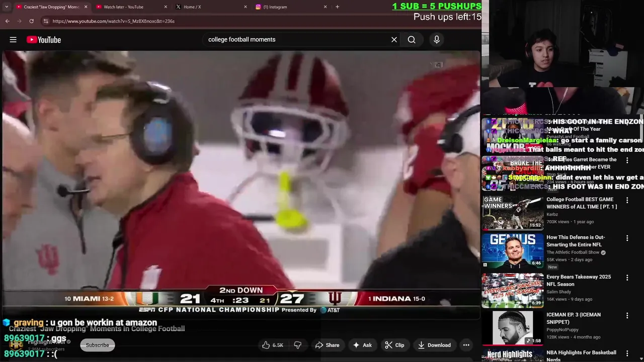Image resolution: width=644 pixels, height=362 pixels.
Task: Clear search text with the X icon
Action: [394, 40]
